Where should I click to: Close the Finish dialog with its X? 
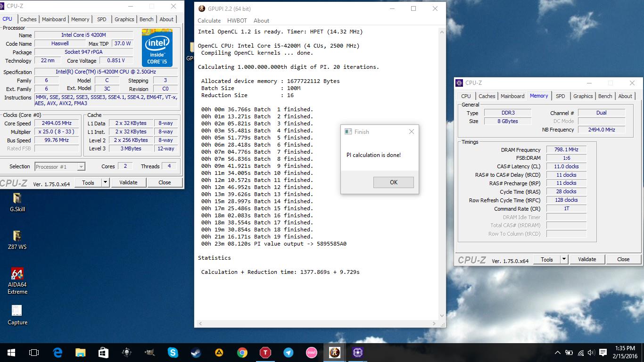[x=412, y=132]
